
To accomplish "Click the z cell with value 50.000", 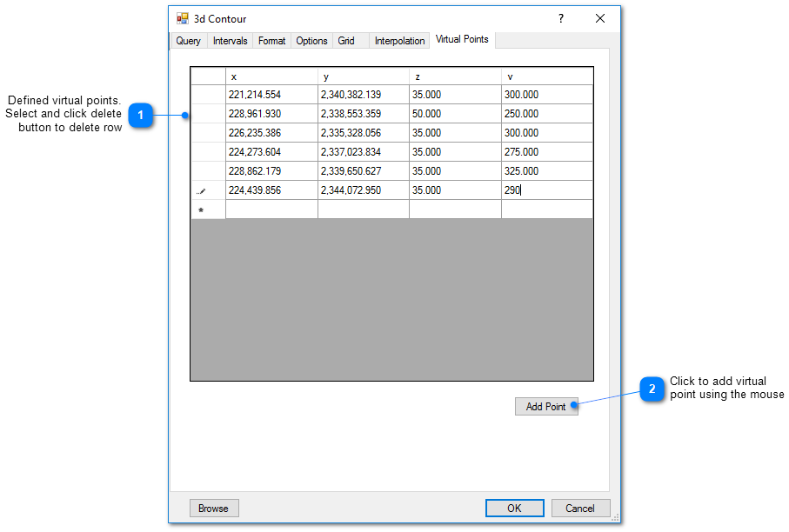I will tap(454, 114).
